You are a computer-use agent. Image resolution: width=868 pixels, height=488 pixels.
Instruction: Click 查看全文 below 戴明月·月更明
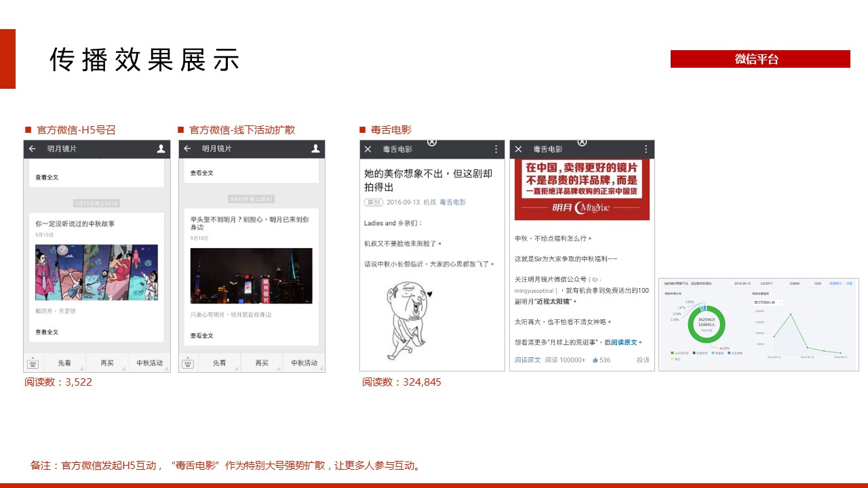[47, 332]
